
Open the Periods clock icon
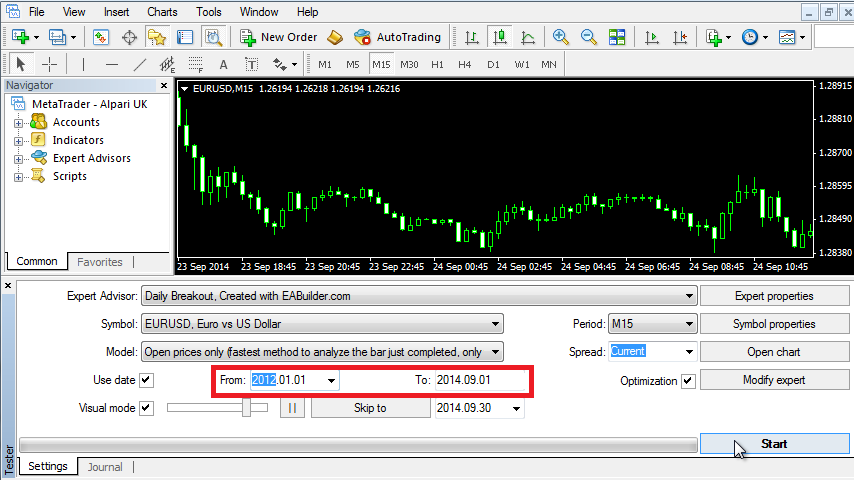[x=750, y=37]
